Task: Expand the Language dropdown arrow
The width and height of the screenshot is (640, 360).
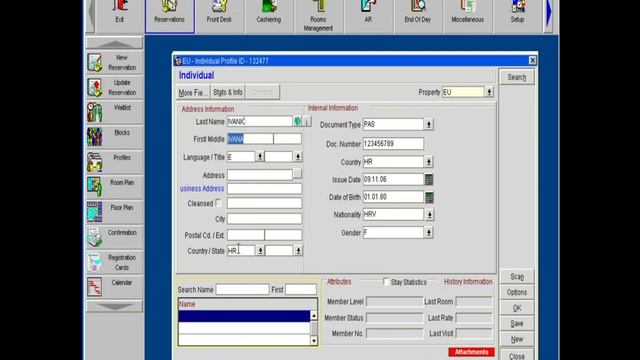Action: [x=260, y=157]
